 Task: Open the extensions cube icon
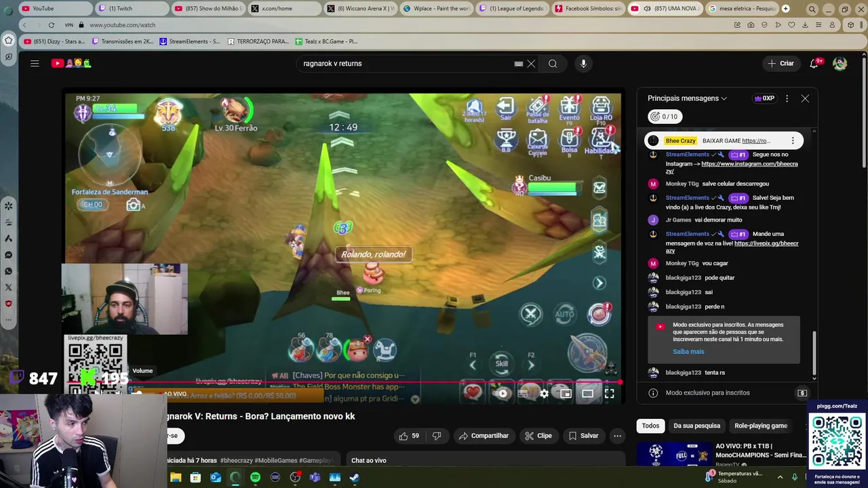pyautogui.click(x=851, y=25)
